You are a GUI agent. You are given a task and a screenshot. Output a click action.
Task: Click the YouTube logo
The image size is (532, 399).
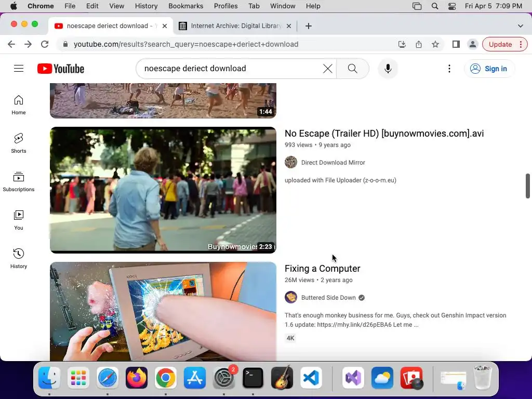[x=61, y=69]
